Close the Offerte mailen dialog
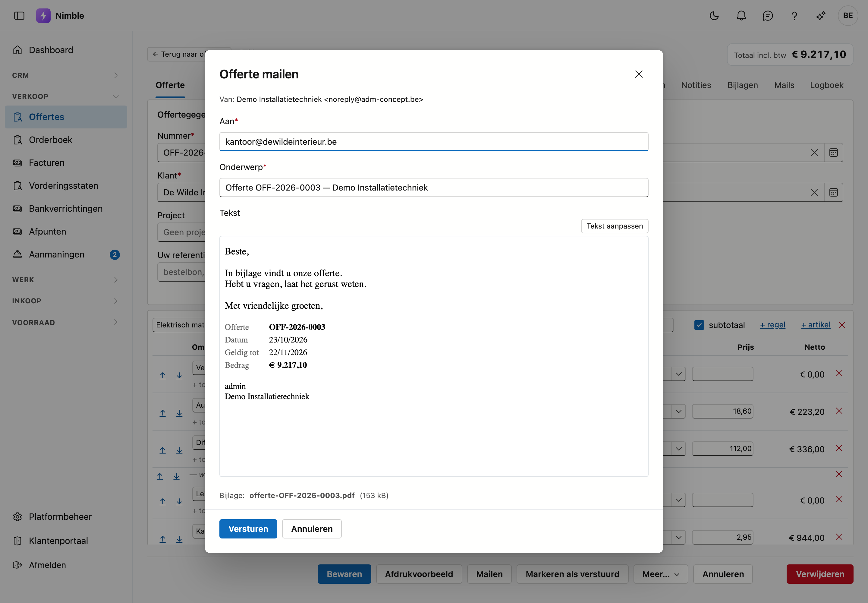Screen dimensions: 868x603 tap(638, 74)
